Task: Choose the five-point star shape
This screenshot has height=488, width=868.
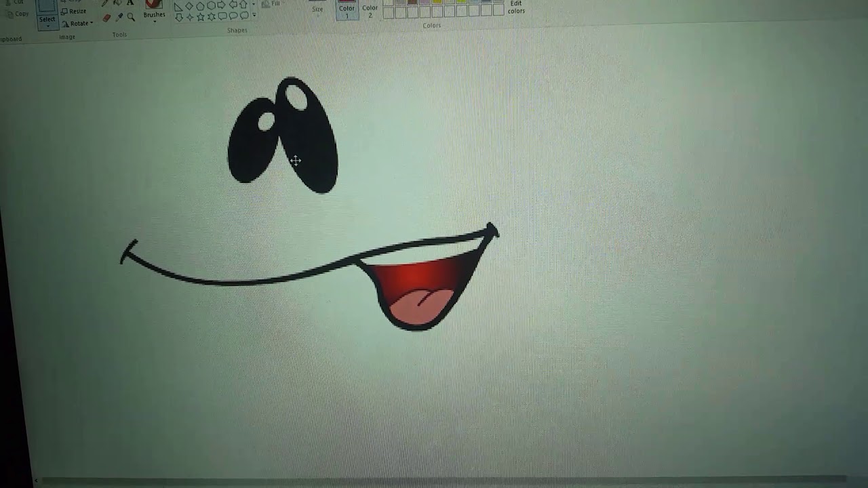Action: [200, 17]
